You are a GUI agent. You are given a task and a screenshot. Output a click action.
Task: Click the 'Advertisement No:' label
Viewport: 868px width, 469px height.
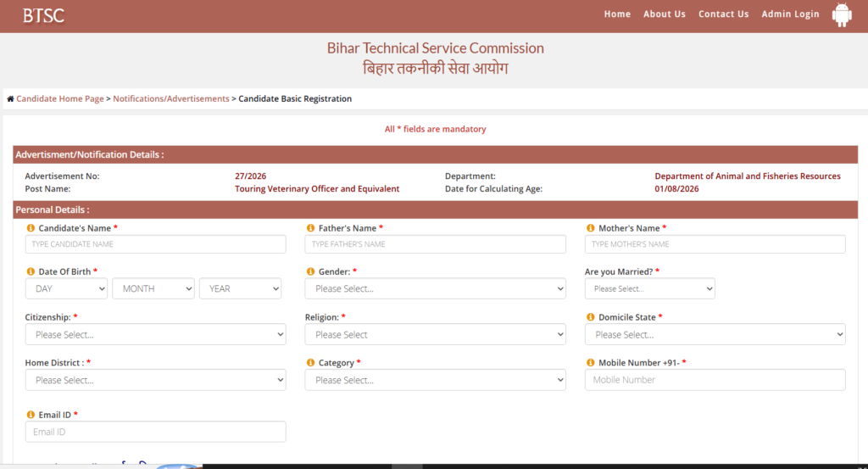coord(62,176)
